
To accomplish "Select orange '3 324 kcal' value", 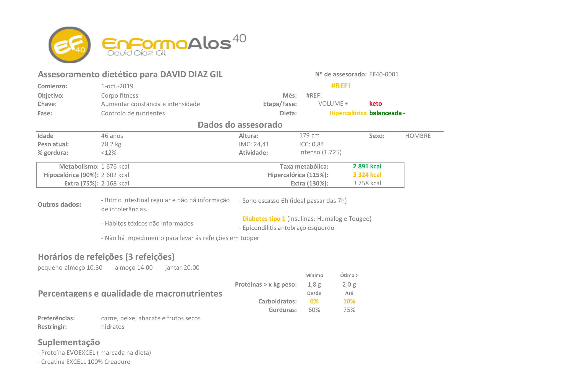I will tap(367, 175).
